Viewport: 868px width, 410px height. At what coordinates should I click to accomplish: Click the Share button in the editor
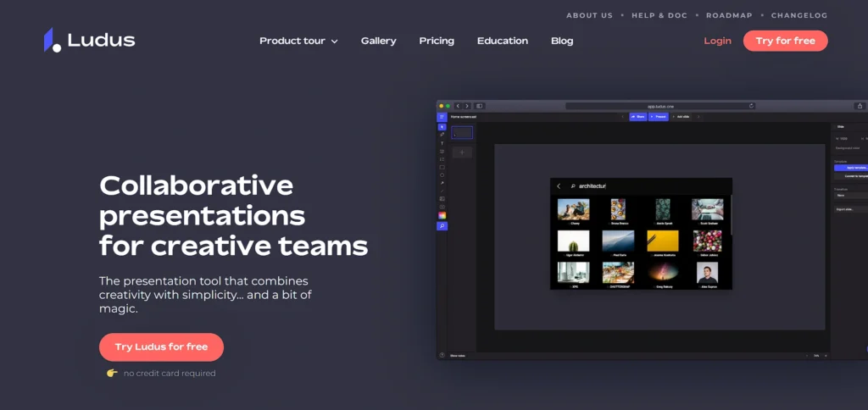tap(638, 117)
